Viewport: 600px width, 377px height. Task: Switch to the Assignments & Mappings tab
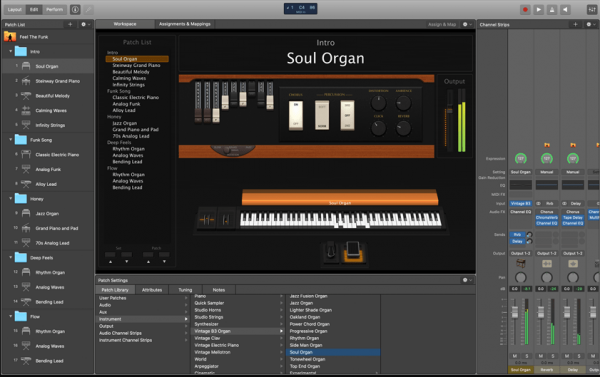(184, 24)
